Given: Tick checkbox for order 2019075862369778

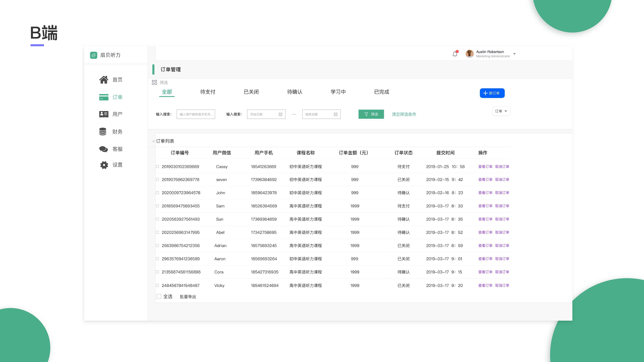Looking at the screenshot, I should click(157, 180).
